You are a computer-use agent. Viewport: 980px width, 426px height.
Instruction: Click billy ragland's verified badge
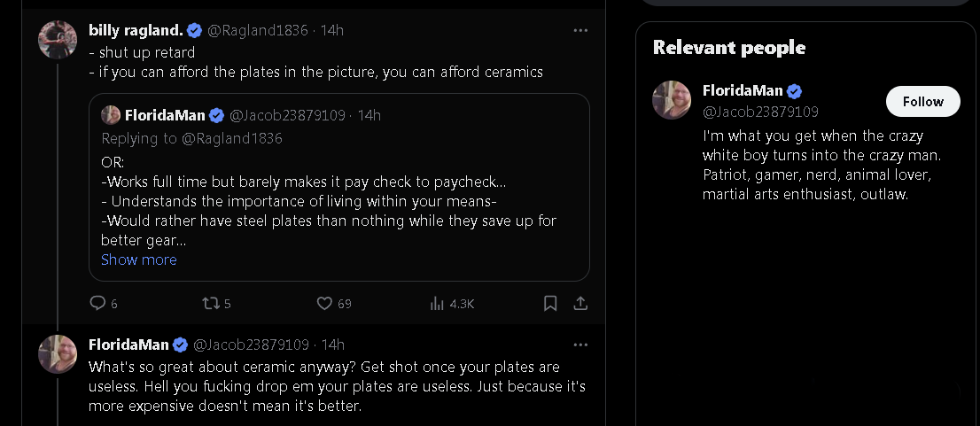[x=194, y=30]
